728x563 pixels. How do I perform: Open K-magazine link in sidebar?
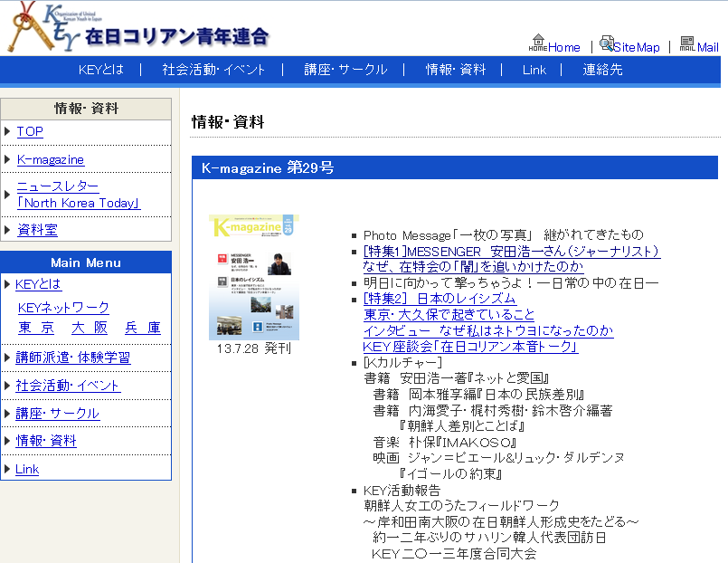tap(50, 160)
